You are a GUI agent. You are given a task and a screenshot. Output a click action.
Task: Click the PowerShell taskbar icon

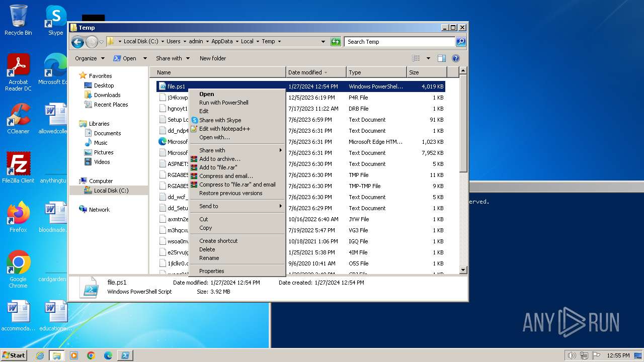point(125,355)
